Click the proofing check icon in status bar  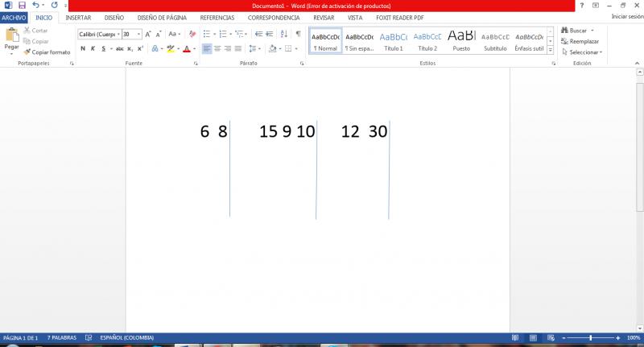click(89, 337)
